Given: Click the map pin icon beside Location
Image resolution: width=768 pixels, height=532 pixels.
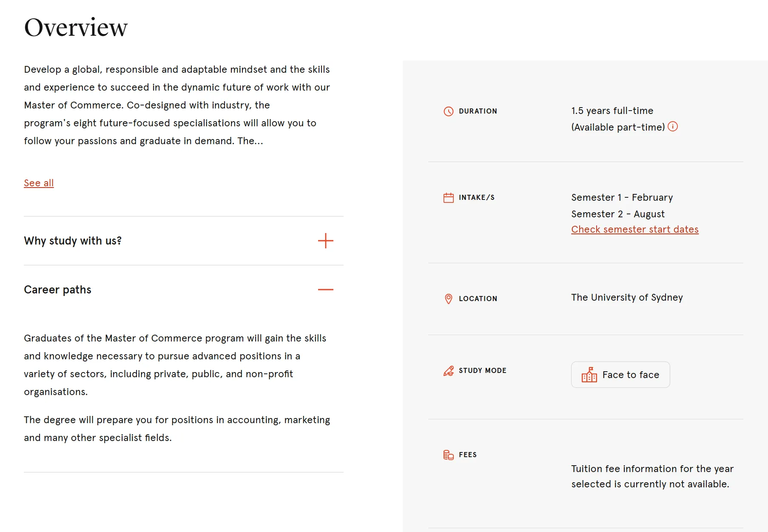Looking at the screenshot, I should [x=448, y=299].
